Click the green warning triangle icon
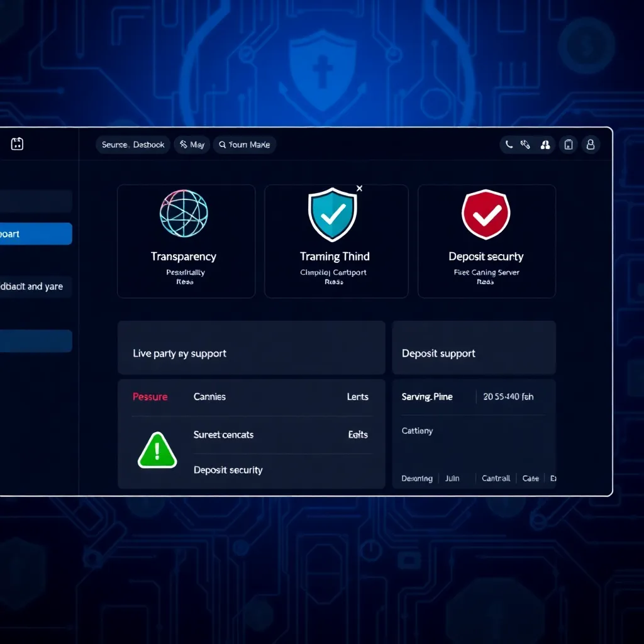Screen dimensions: 644x644 [157, 450]
